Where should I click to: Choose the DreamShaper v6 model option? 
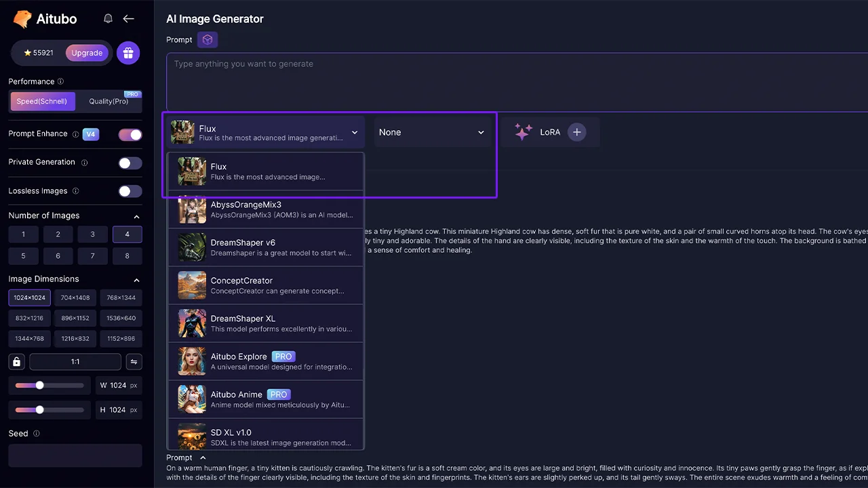pos(266,247)
